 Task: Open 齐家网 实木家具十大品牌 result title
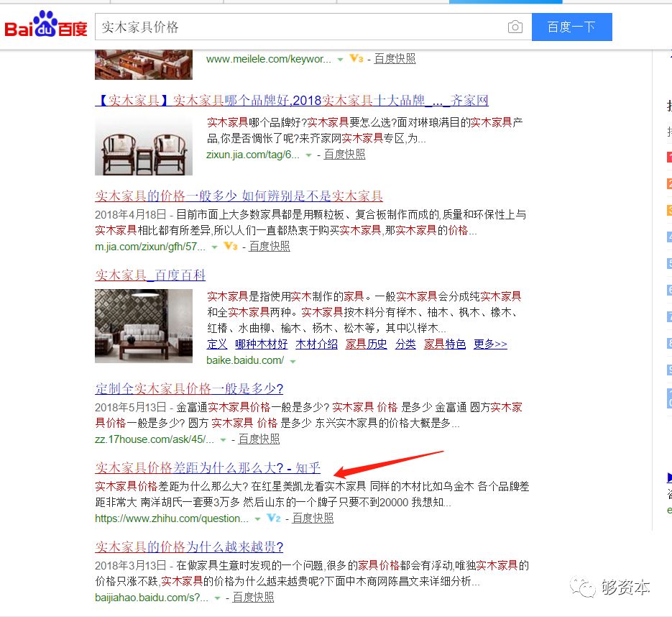click(291, 101)
